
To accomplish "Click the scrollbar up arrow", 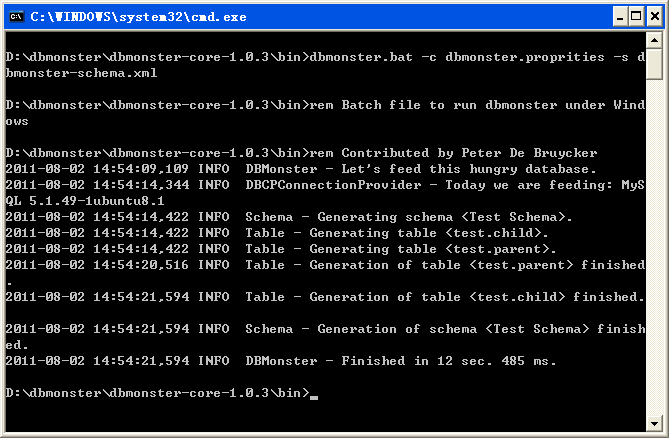I will (x=656, y=41).
